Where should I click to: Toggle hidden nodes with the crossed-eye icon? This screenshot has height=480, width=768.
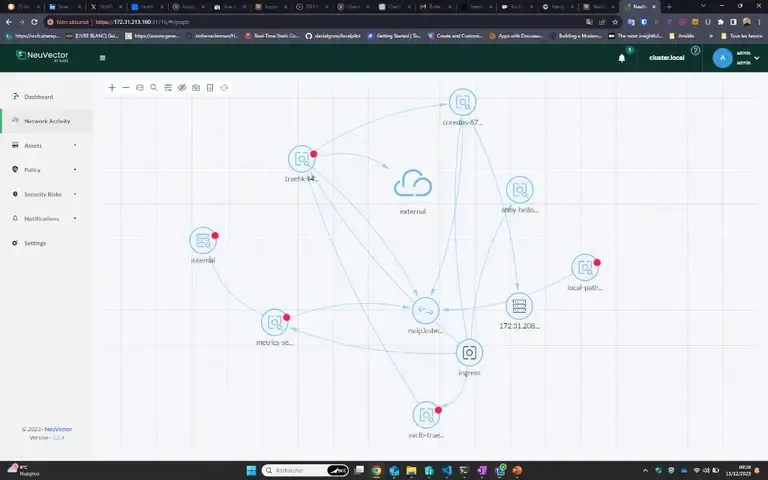(x=182, y=88)
